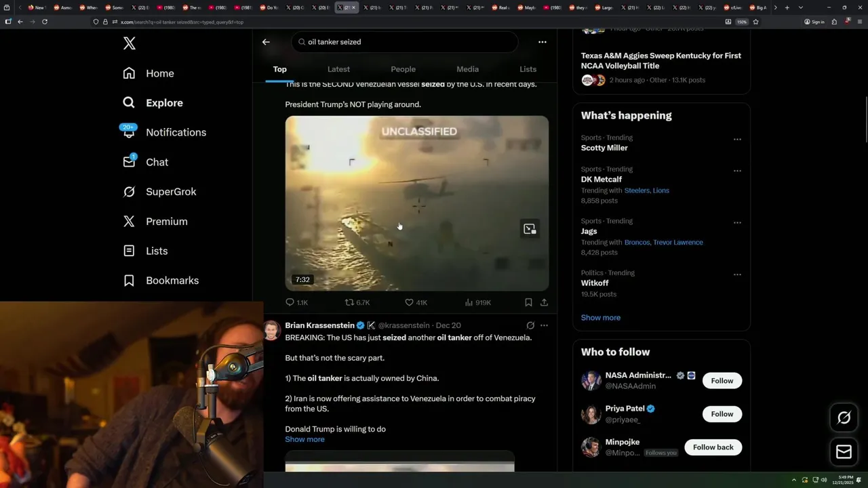Open more options on Brian Krassenstein's post
This screenshot has width=868, height=488.
544,325
